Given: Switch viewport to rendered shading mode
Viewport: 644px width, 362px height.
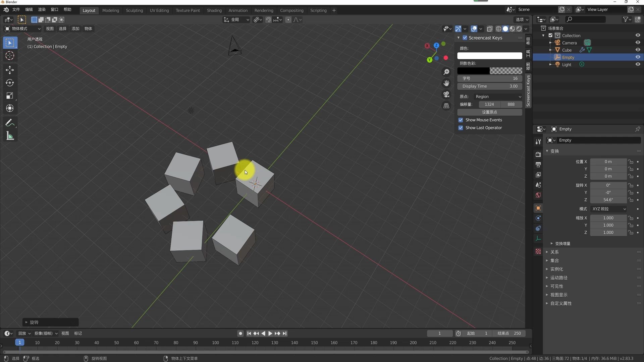Looking at the screenshot, I should tap(519, 29).
